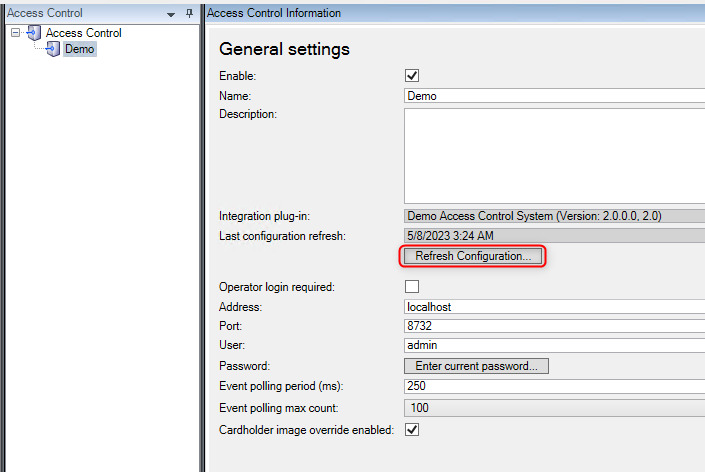Click the Access Control root node icon
This screenshot has height=472, width=705.
pyautogui.click(x=34, y=33)
